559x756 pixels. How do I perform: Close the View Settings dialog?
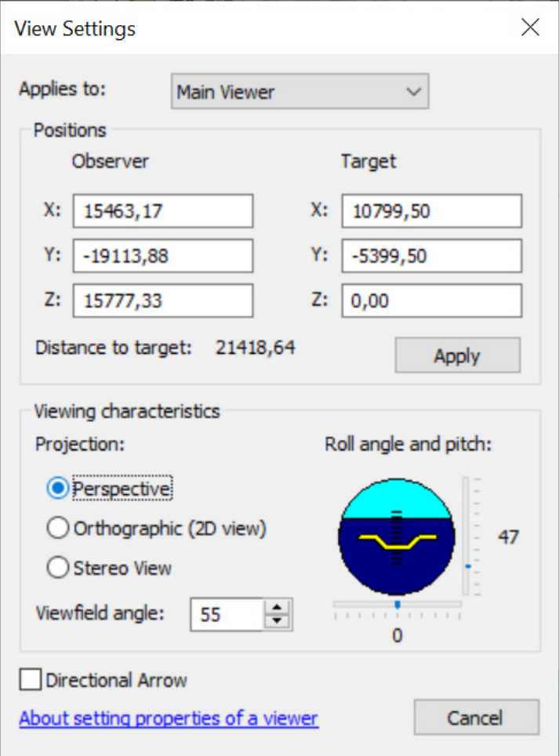click(x=530, y=27)
